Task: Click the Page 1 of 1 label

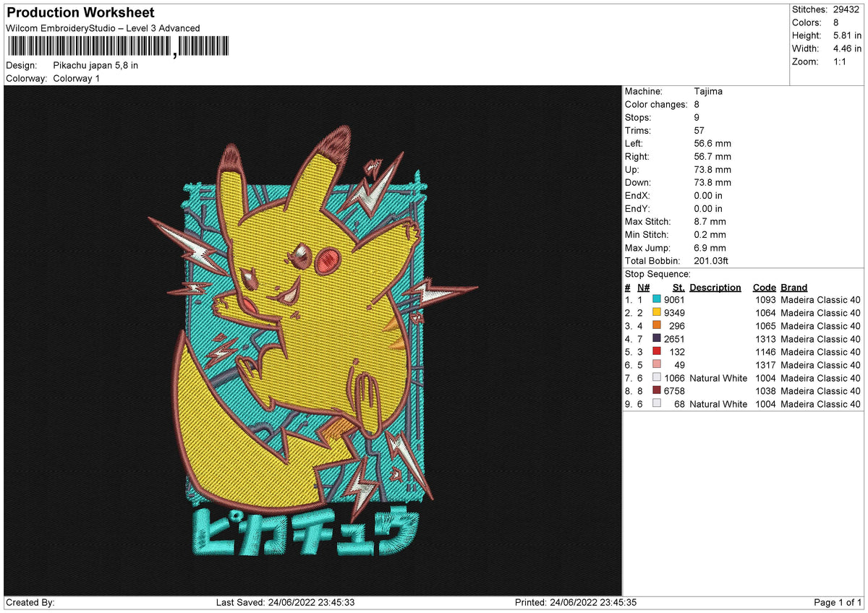Action: tap(838, 602)
